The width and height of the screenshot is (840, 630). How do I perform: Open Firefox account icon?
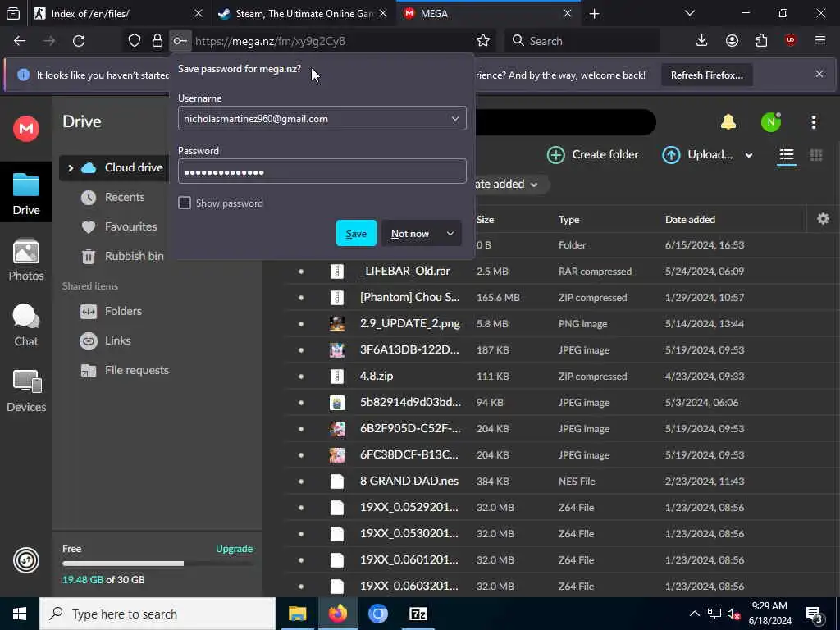click(x=732, y=41)
